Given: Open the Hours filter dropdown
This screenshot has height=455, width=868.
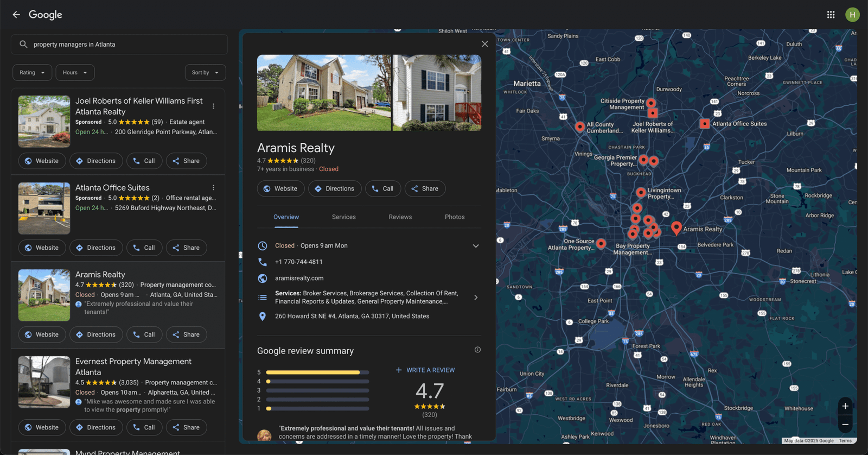Looking at the screenshot, I should tap(75, 73).
